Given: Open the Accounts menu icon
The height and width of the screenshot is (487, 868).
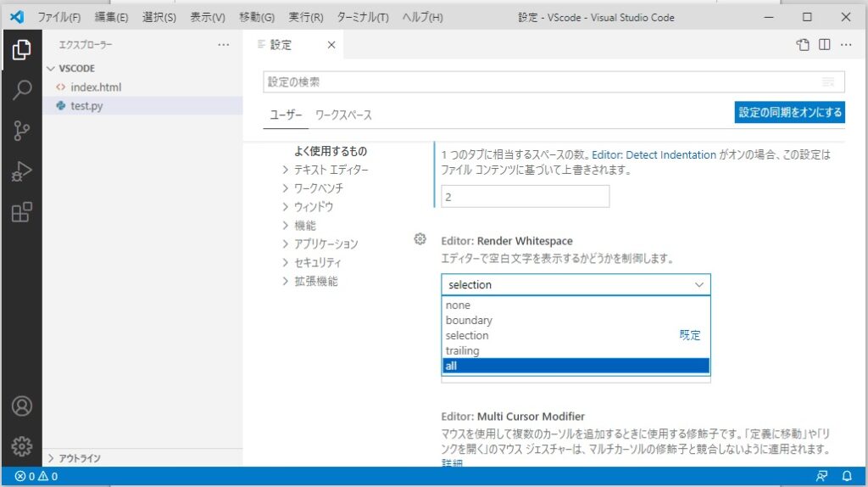Looking at the screenshot, I should point(21,406).
